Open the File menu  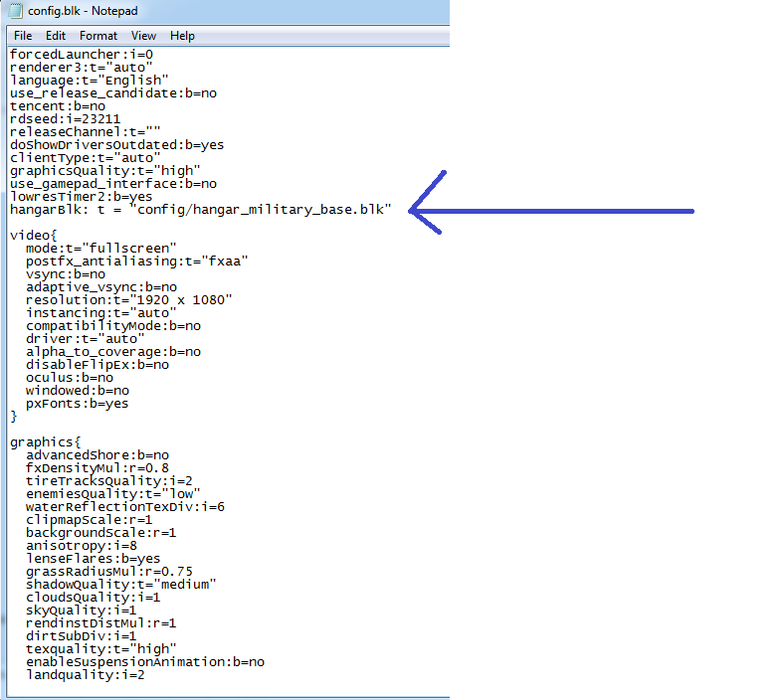23,36
